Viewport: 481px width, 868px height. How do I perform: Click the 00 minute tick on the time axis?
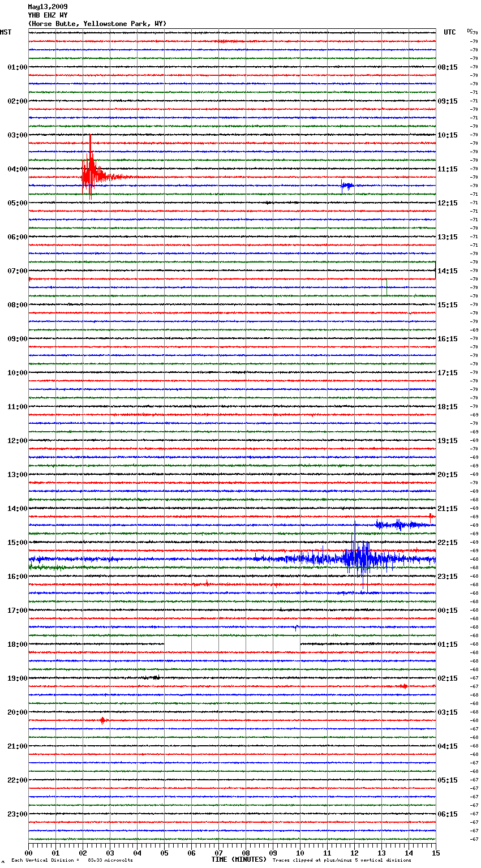click(29, 853)
